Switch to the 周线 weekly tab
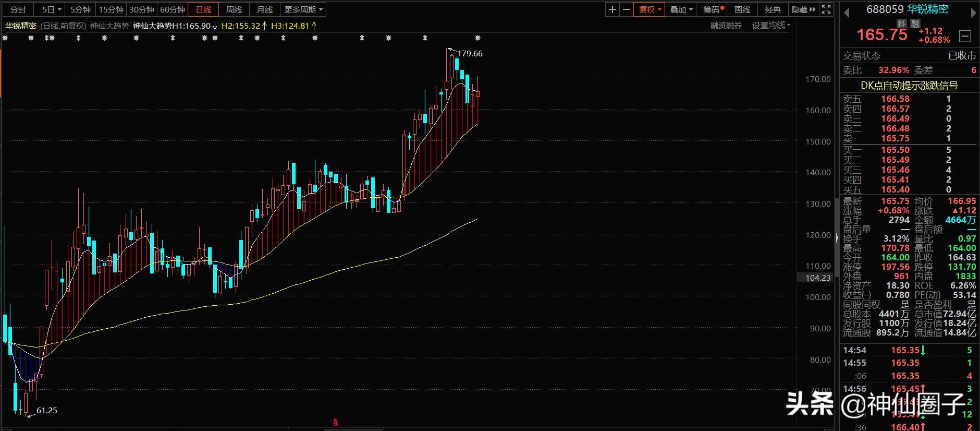The height and width of the screenshot is (431, 980). (234, 9)
